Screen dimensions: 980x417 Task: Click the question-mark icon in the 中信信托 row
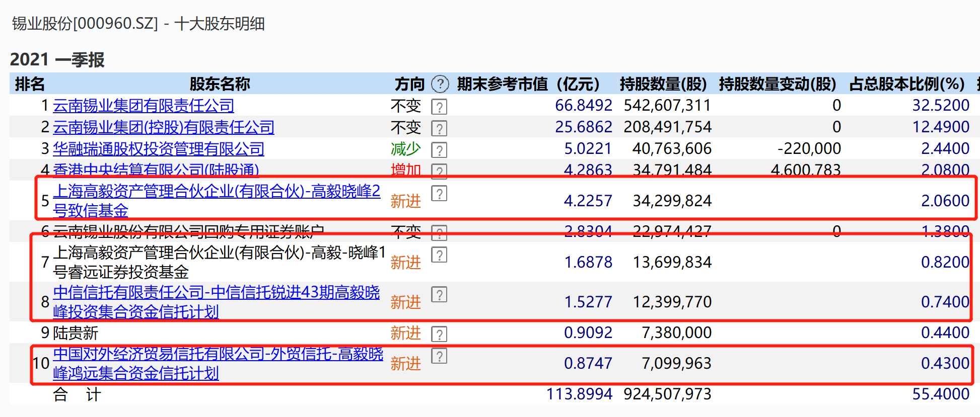[439, 294]
